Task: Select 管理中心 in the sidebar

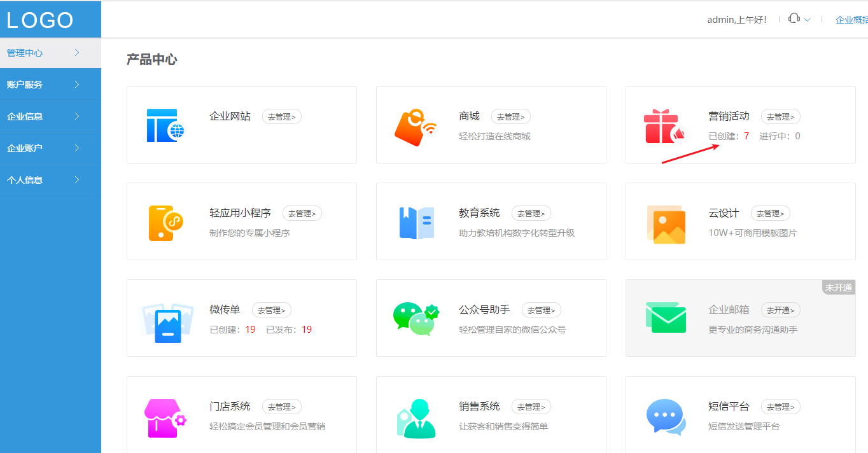Action: [x=38, y=53]
